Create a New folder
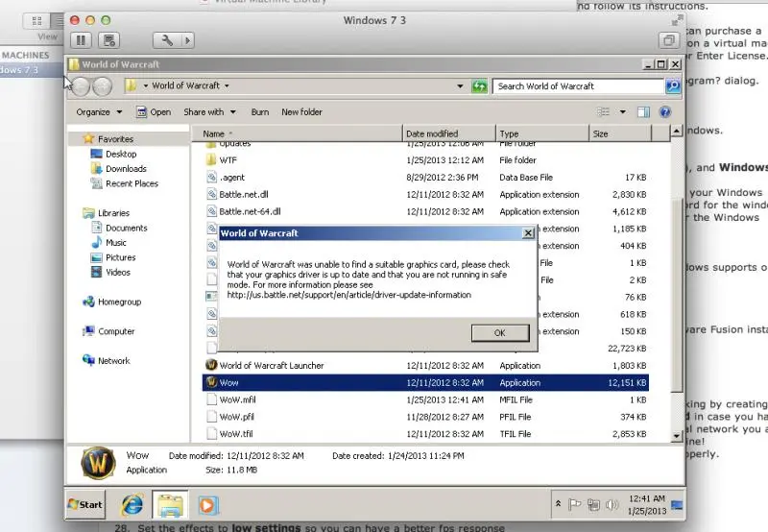The image size is (768, 532). 301,112
